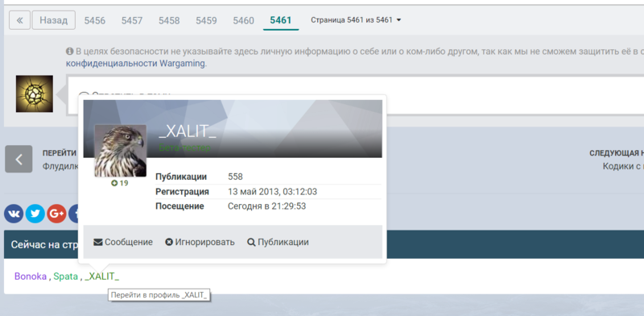Screen dimensions: 644x316
Task: Open Spata user profile link
Action: (65, 276)
